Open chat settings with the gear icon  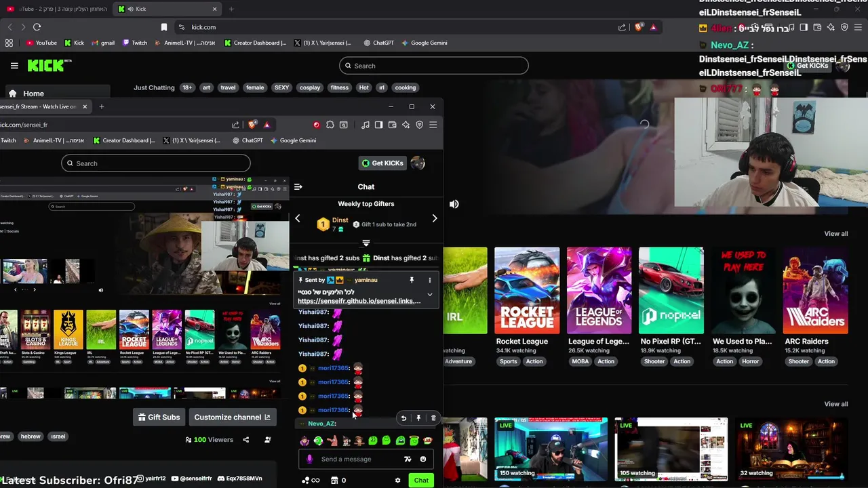[397, 481]
